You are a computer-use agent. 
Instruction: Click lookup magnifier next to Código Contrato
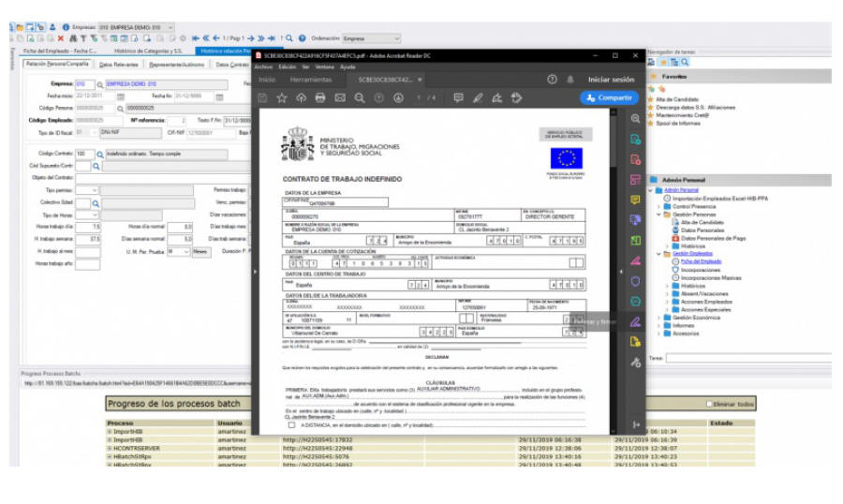click(100, 155)
